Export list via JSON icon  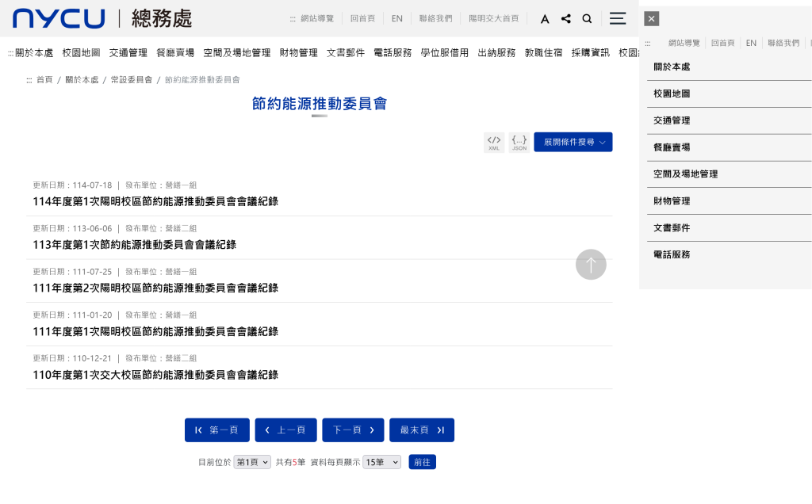519,142
